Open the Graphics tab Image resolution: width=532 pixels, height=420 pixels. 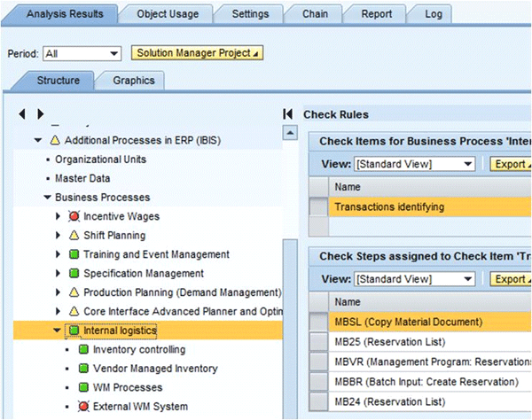click(133, 81)
